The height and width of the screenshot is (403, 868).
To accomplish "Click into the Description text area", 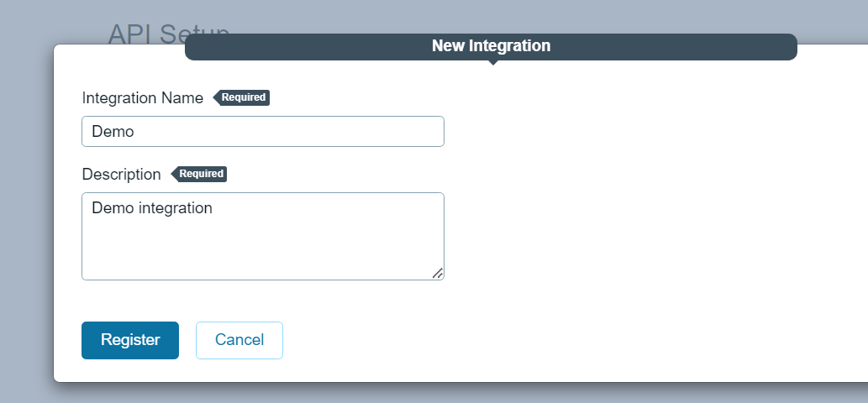I will tap(262, 243).
